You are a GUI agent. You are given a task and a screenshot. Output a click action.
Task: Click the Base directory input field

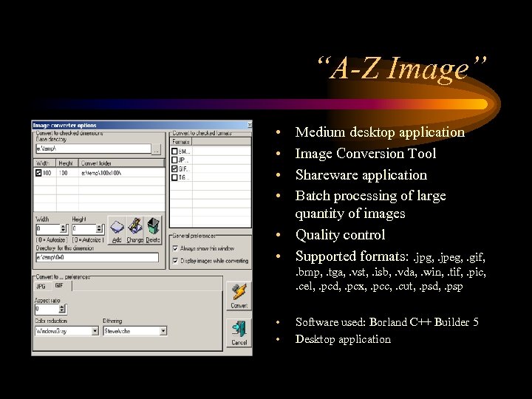pyautogui.click(x=93, y=149)
